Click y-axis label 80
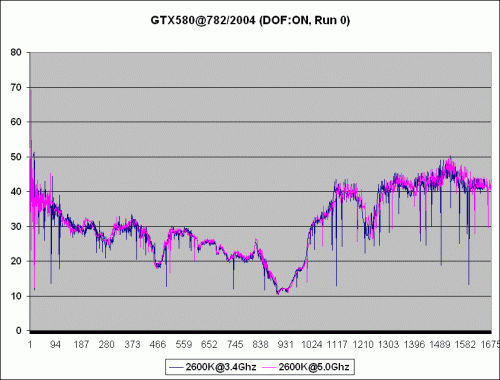The height and width of the screenshot is (380, 500). click(16, 52)
